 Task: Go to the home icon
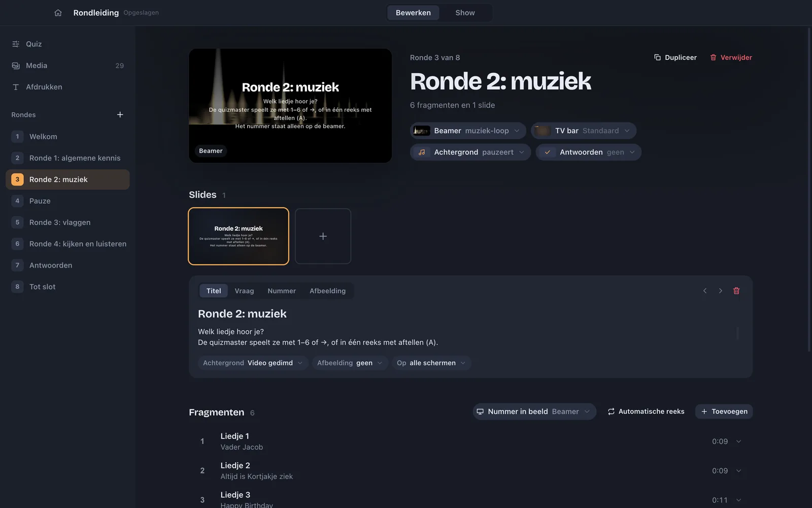point(58,13)
